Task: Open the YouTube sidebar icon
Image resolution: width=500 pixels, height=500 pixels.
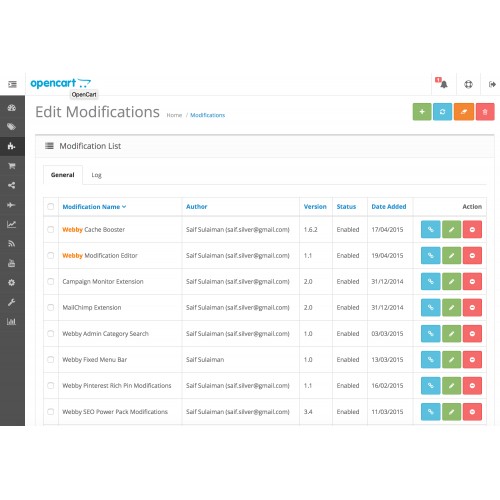Action: (x=12, y=263)
